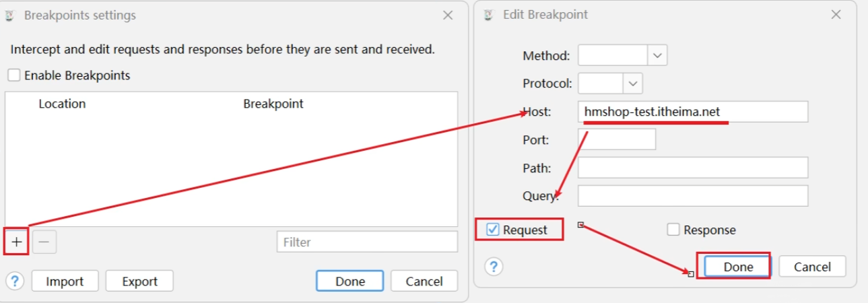
Task: Expand the Protocol dropdown
Action: pos(632,83)
